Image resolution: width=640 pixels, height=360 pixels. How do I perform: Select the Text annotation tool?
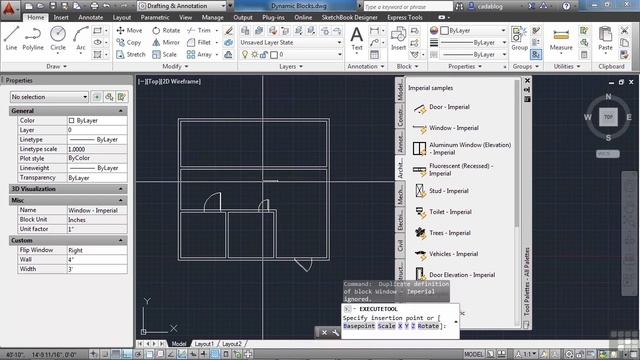click(x=357, y=39)
